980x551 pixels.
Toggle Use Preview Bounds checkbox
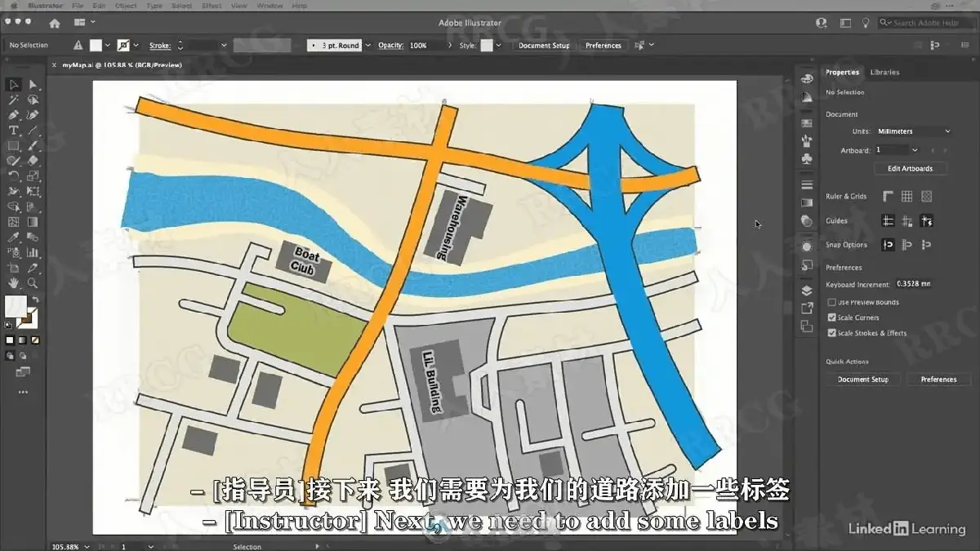pyautogui.click(x=831, y=302)
